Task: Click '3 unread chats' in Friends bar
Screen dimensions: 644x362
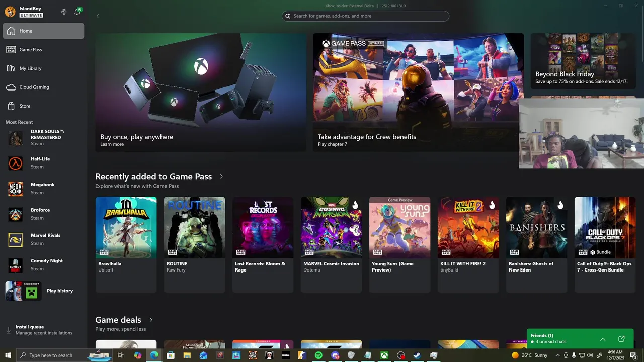Action: [550, 342]
